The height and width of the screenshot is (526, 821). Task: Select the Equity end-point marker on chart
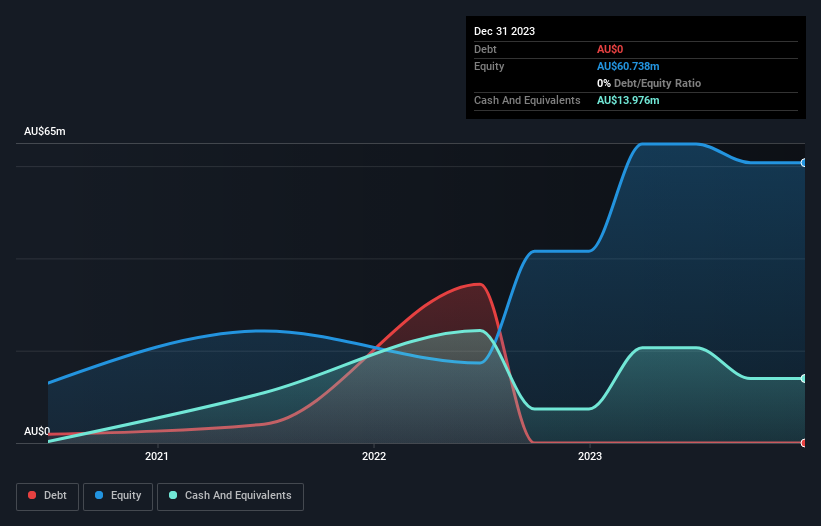tap(804, 163)
